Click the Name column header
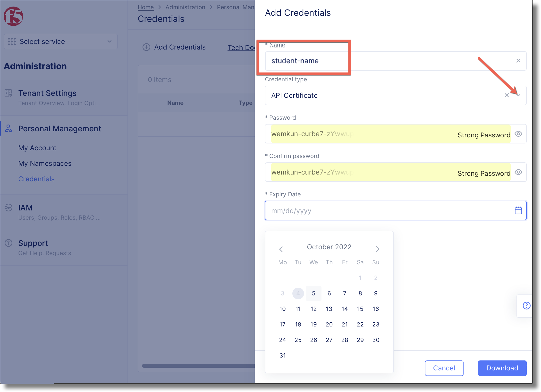This screenshot has height=392, width=541. [175, 103]
